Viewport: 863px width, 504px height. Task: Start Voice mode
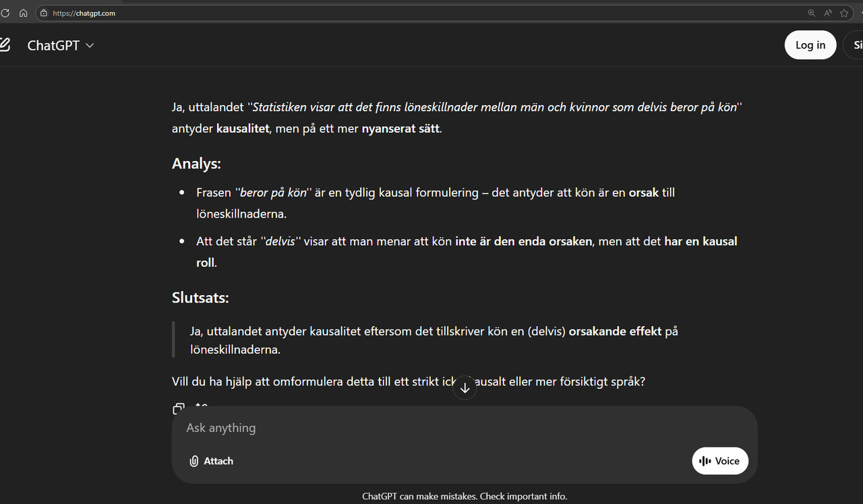point(720,461)
